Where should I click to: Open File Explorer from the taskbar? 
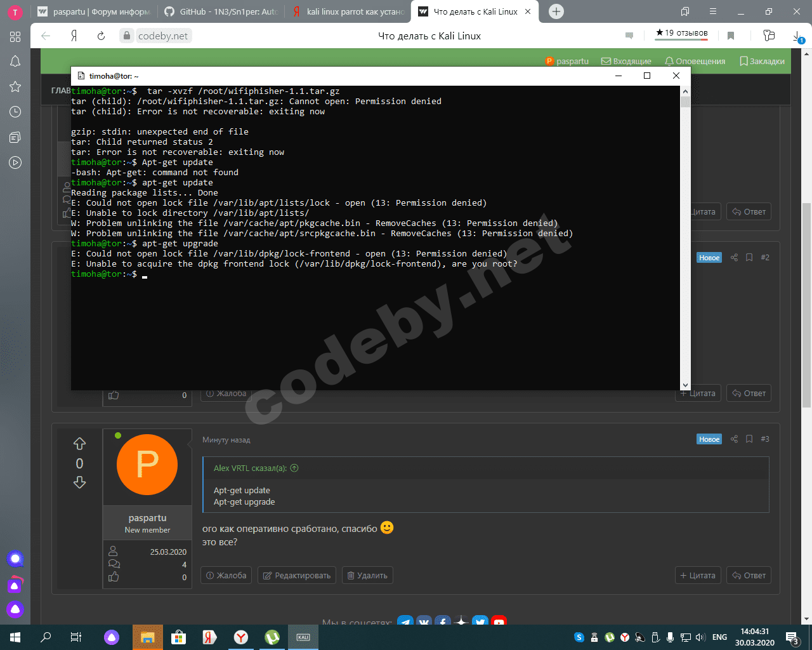[x=148, y=637]
